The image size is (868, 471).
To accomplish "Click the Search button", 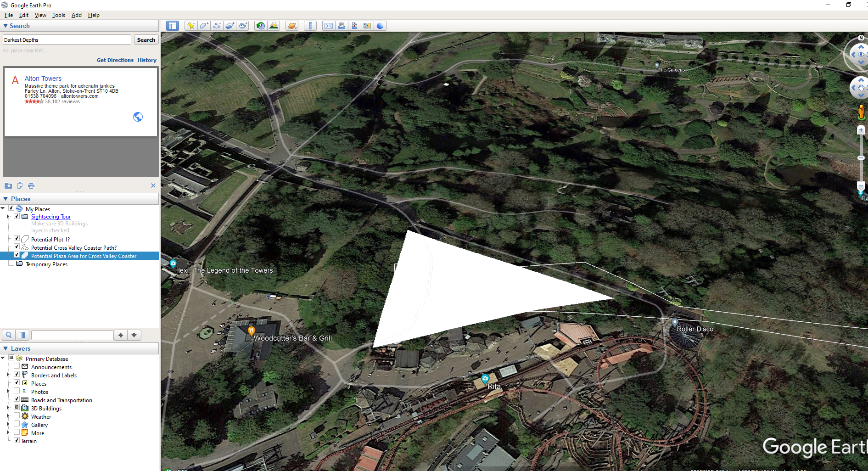I will pyautogui.click(x=146, y=40).
